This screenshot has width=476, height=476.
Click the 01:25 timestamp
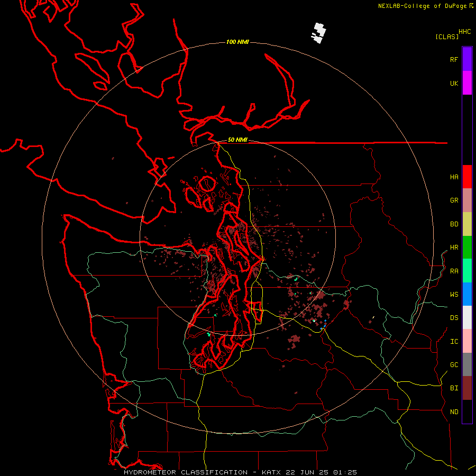(345, 472)
